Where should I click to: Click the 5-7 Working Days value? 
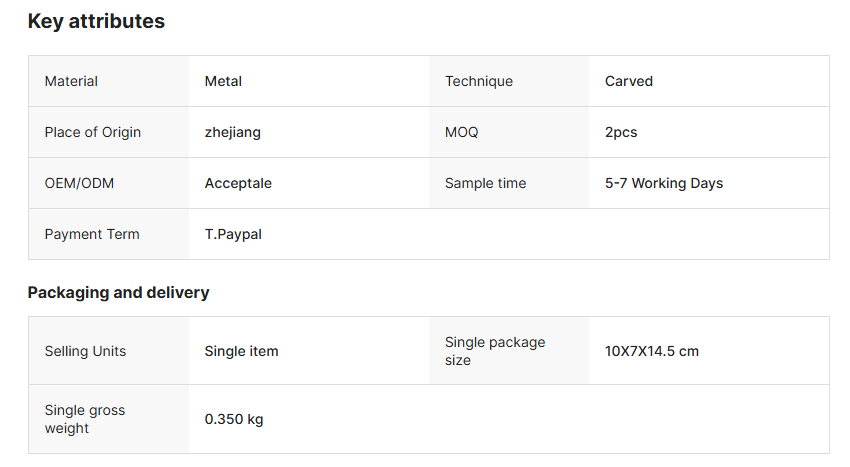click(x=664, y=183)
